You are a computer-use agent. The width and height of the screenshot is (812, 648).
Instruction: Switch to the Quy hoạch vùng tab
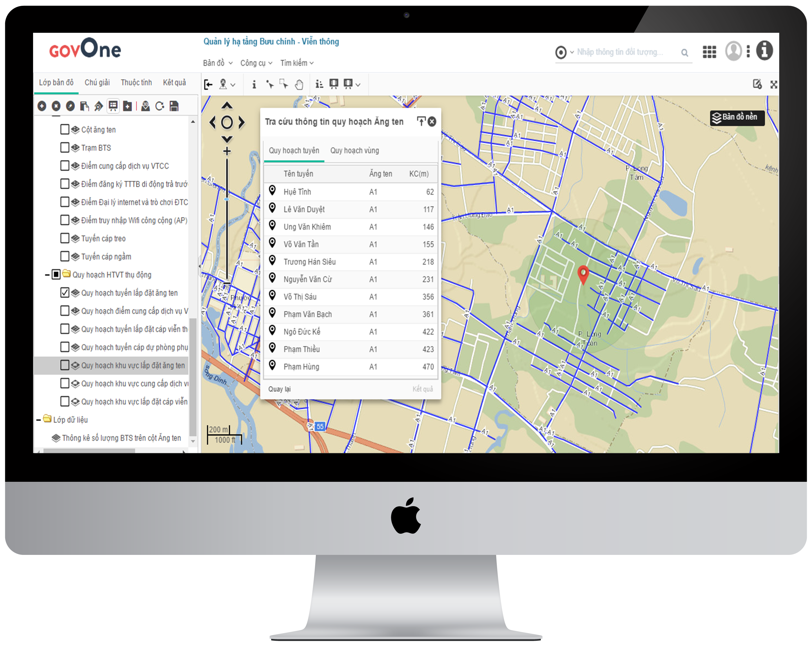pyautogui.click(x=354, y=151)
